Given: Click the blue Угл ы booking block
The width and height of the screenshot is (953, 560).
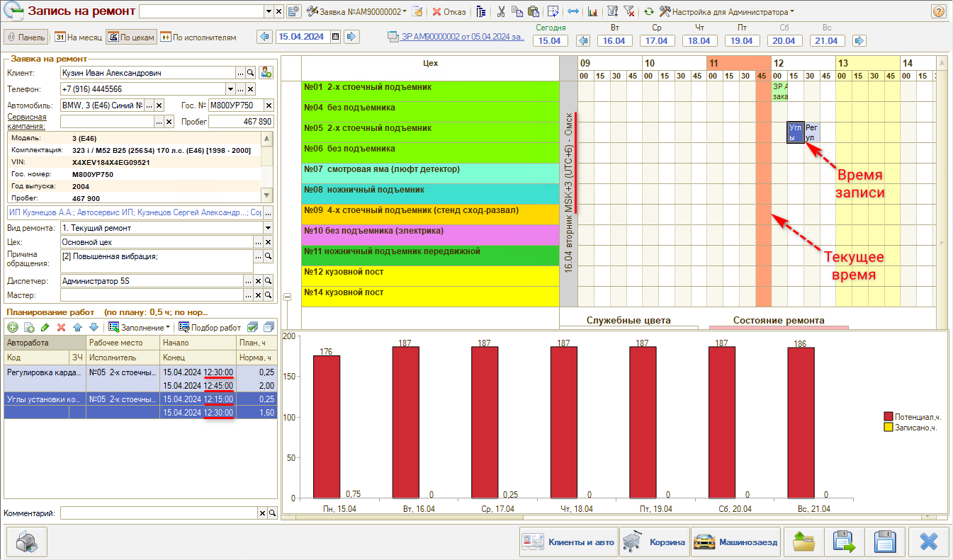Looking at the screenshot, I should (796, 132).
